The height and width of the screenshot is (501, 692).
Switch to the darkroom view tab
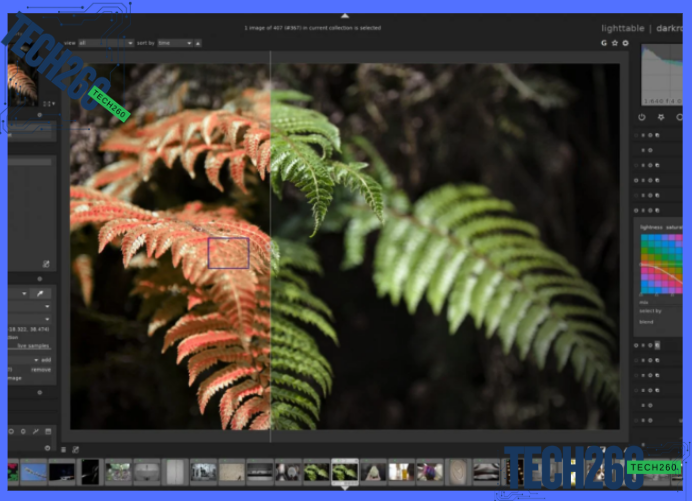click(668, 29)
